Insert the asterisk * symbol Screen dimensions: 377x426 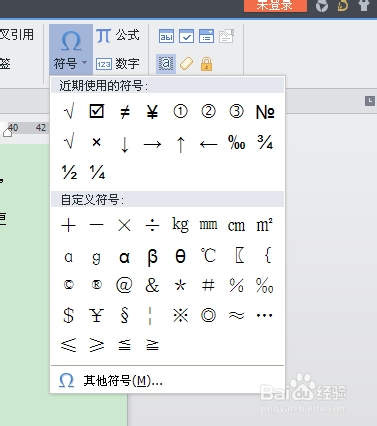point(180,286)
